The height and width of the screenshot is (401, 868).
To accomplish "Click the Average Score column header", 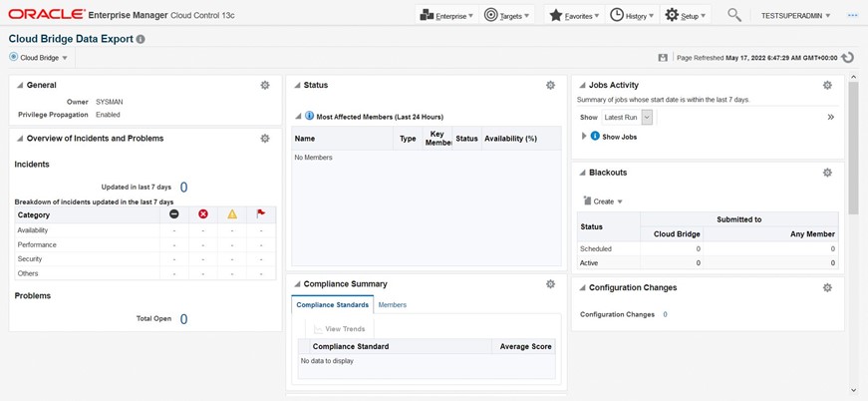I will pos(523,347).
